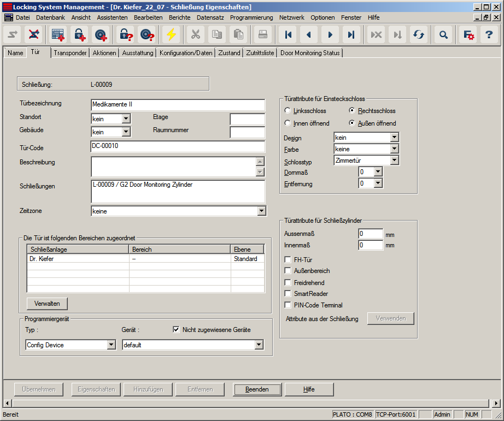This screenshot has height=421, width=504.
Task: Click the lightning bolt programming icon
Action: [x=172, y=34]
